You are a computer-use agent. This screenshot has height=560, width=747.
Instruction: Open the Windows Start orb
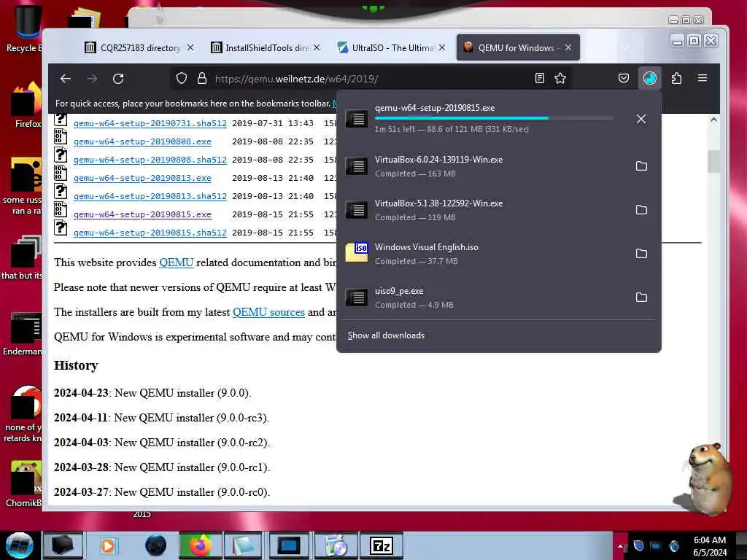[20, 545]
